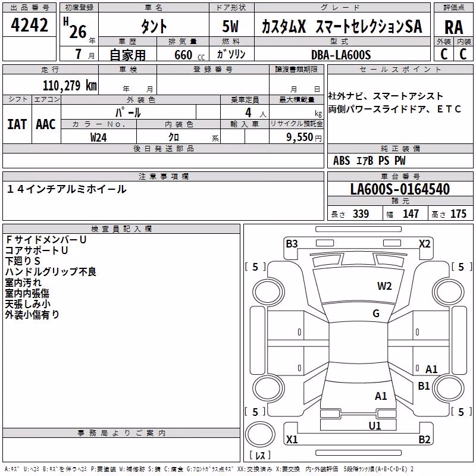Click height value 175

point(458,214)
